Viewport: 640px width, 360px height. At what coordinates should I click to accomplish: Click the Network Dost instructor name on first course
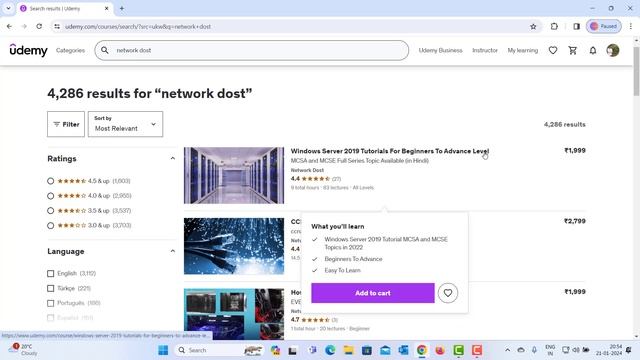[x=307, y=170]
